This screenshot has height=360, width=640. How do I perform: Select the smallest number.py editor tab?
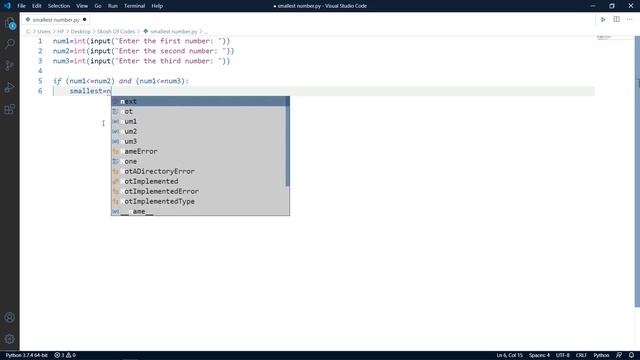pos(56,20)
